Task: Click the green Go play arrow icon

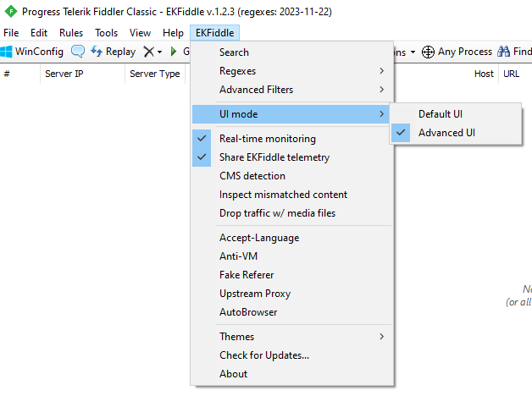Action: 174,52
